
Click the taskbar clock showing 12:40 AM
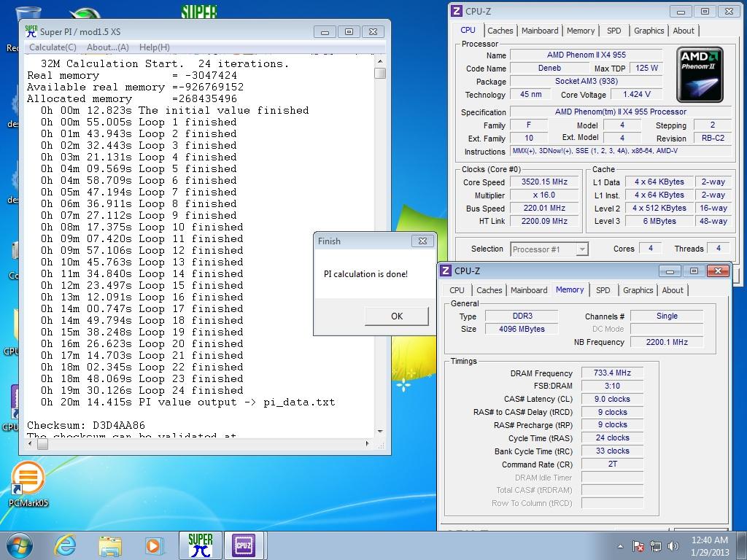point(709,545)
